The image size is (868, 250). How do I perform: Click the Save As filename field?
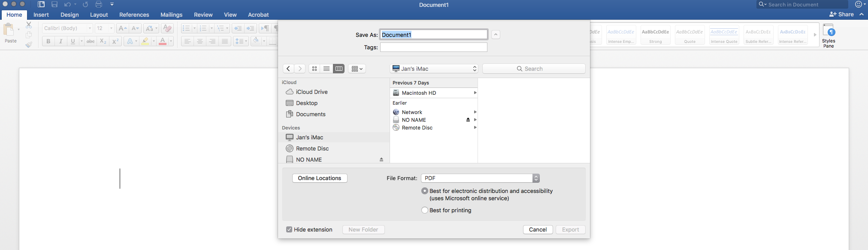click(434, 35)
